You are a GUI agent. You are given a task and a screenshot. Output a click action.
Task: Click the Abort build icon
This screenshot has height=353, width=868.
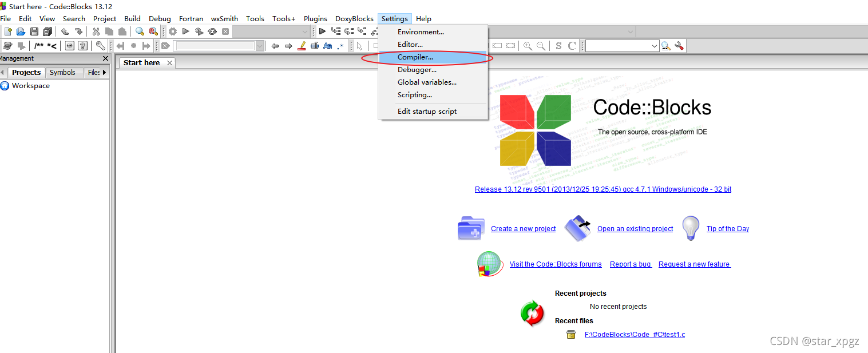pyautogui.click(x=225, y=31)
